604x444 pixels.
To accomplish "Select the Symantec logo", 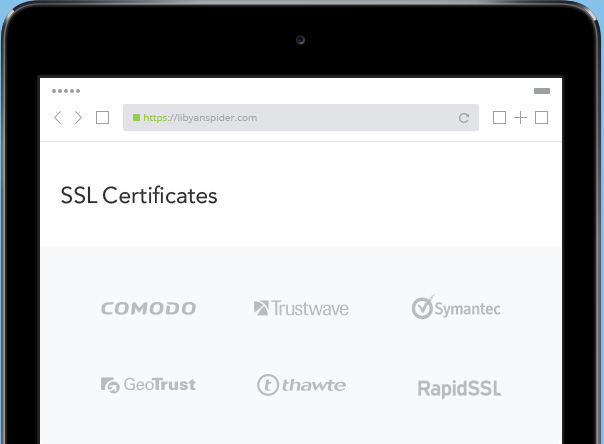I will (x=456, y=308).
